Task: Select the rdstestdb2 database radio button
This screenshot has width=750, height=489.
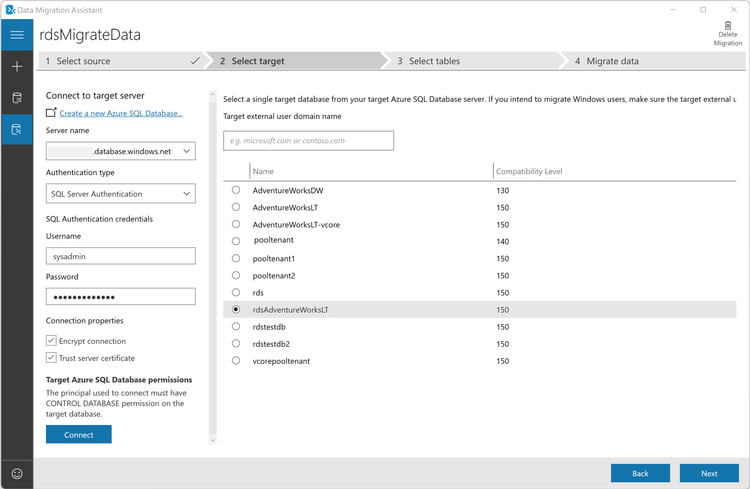Action: (236, 344)
